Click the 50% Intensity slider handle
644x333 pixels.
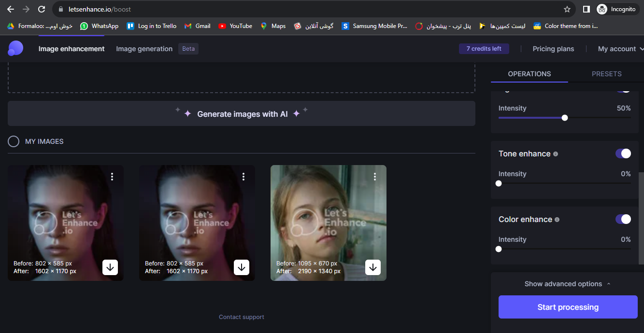(565, 118)
